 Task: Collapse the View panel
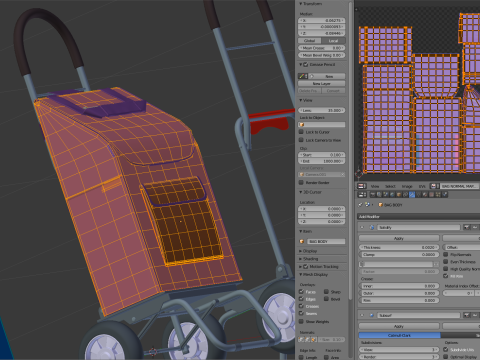click(301, 100)
